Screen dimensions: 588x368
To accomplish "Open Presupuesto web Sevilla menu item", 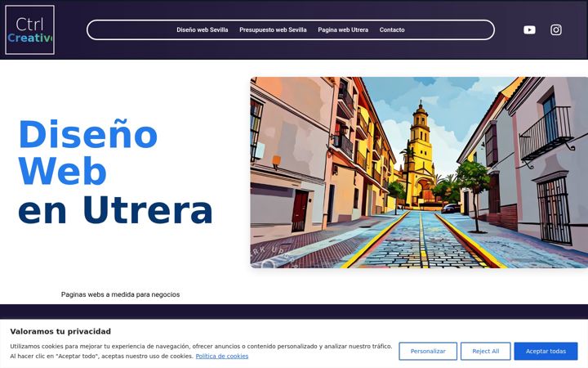I will click(273, 29).
